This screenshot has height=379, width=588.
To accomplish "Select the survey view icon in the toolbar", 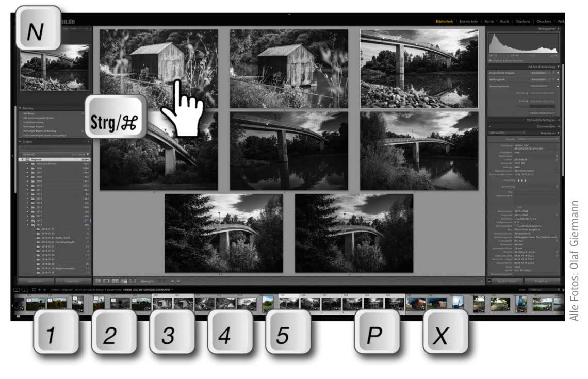I will point(124,281).
